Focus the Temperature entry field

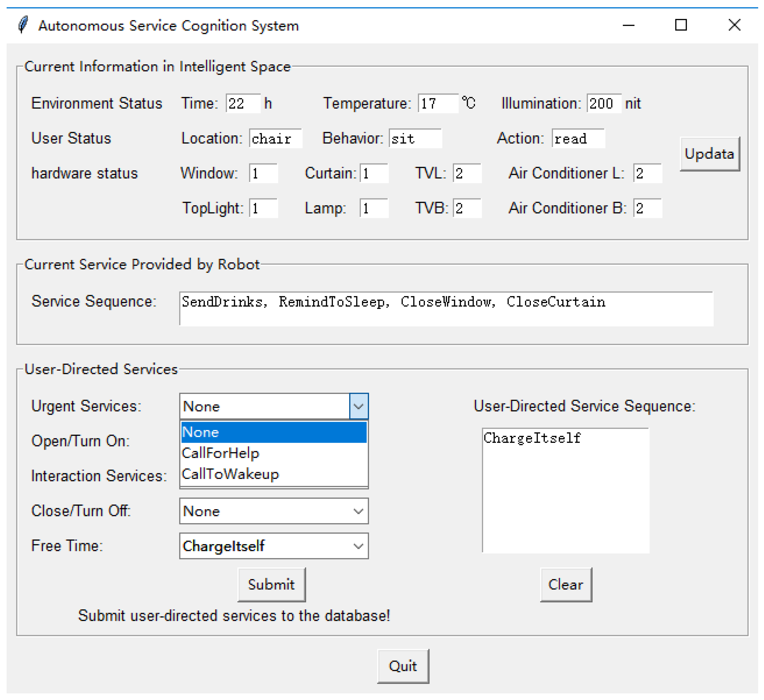click(438, 104)
